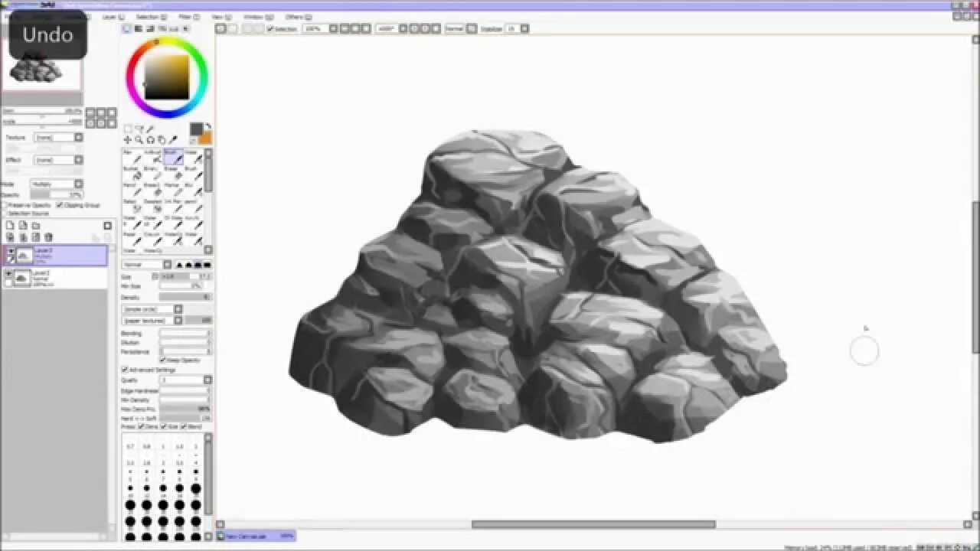Switch to New Canvas.sai document tab
Screen dimensions: 980x551
(x=256, y=536)
